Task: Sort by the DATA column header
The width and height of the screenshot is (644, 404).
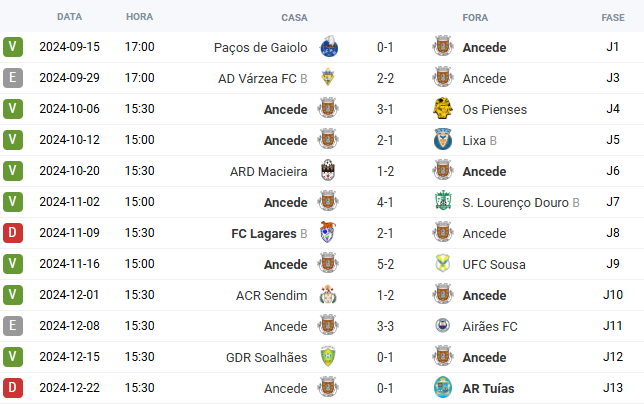Action: tap(69, 17)
